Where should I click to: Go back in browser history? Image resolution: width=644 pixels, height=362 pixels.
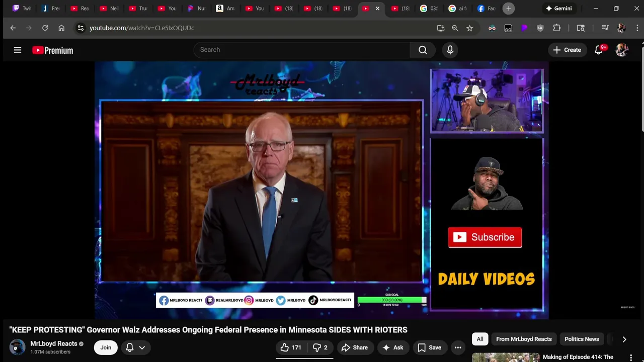13,28
